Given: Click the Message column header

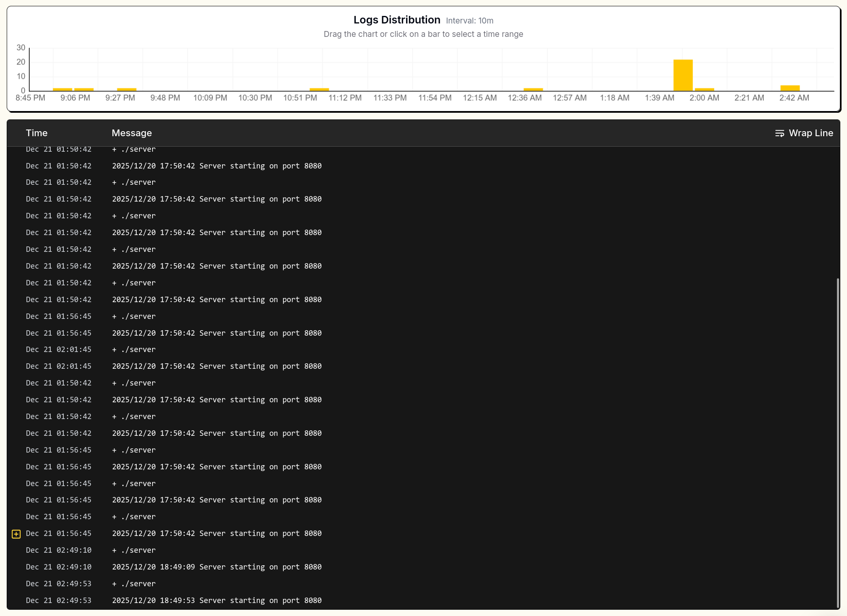Looking at the screenshot, I should [x=132, y=133].
